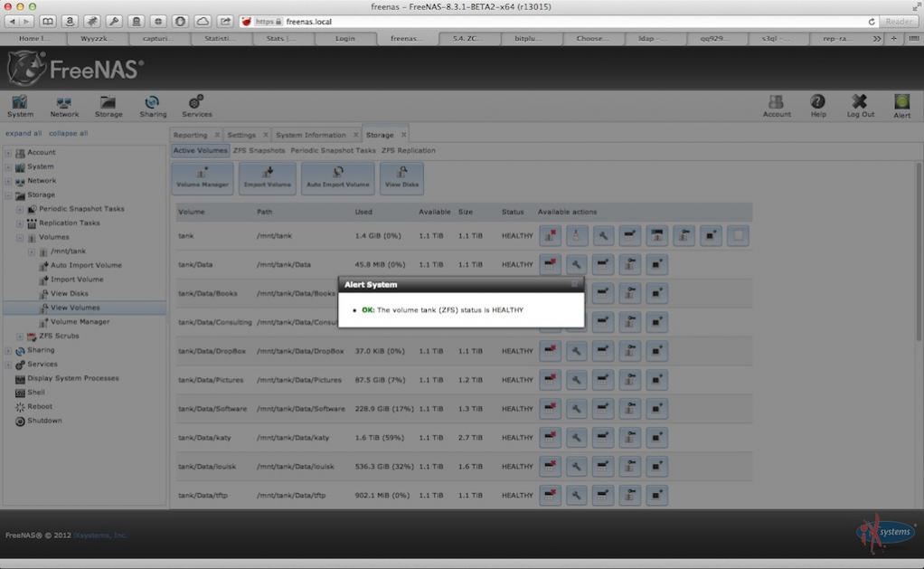Click the View Disks toolbar button
Image resolution: width=924 pixels, height=569 pixels.
tap(401, 178)
